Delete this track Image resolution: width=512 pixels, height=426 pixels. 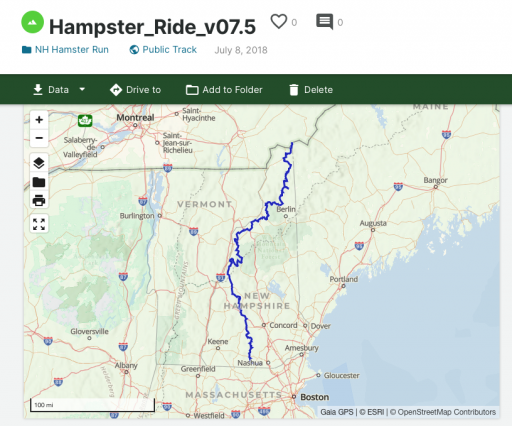click(311, 90)
